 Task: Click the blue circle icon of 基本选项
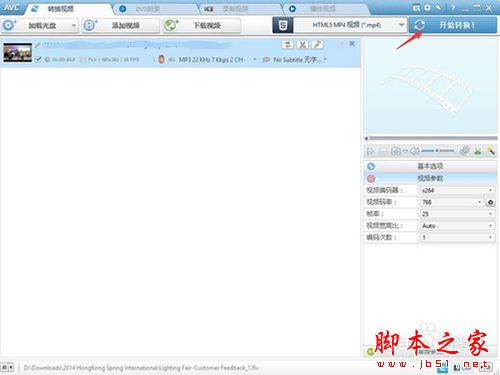point(371,166)
